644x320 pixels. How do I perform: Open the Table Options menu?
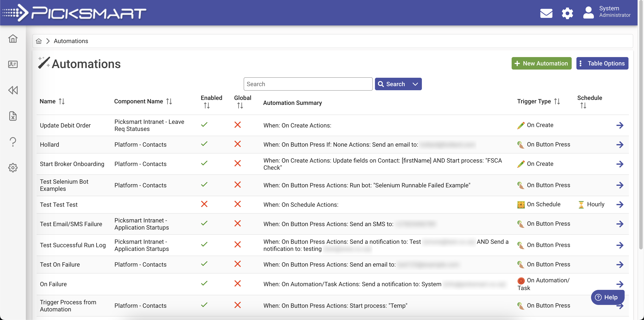point(602,63)
